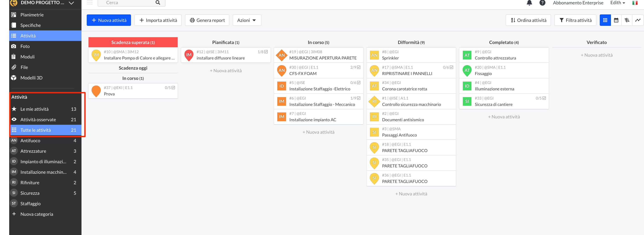Expand the DEMO PROGETTO project dropdown

pyautogui.click(x=71, y=3)
